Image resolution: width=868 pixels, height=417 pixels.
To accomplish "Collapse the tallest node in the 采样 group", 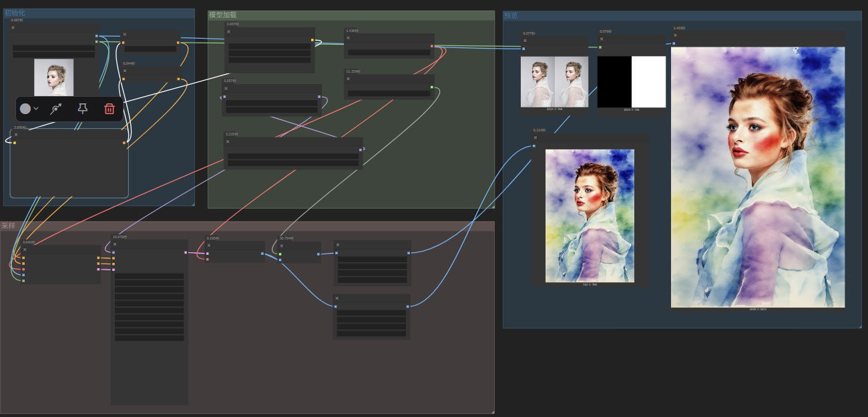I will click(114, 244).
